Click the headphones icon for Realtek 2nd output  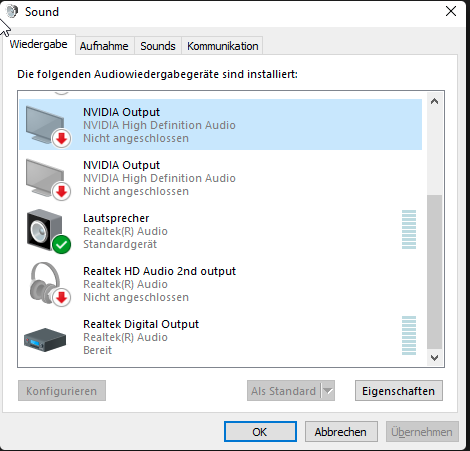(49, 284)
